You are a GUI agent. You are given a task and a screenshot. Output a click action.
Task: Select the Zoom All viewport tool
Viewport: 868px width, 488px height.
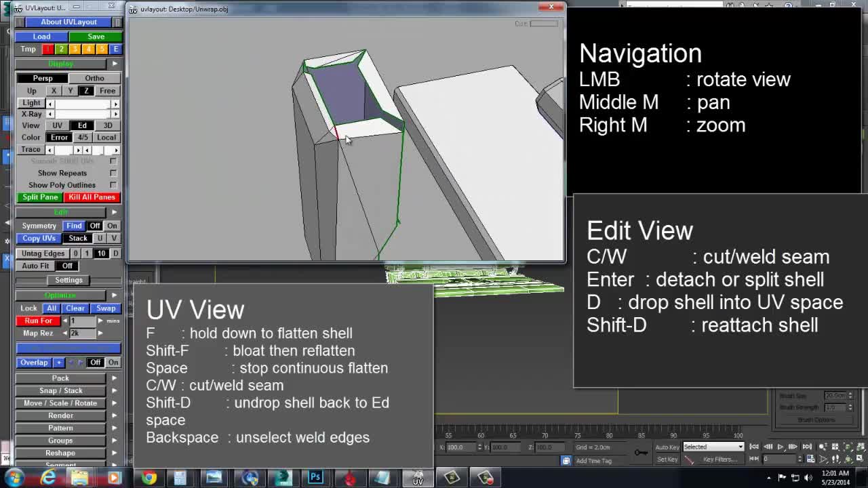pyautogui.click(x=835, y=447)
